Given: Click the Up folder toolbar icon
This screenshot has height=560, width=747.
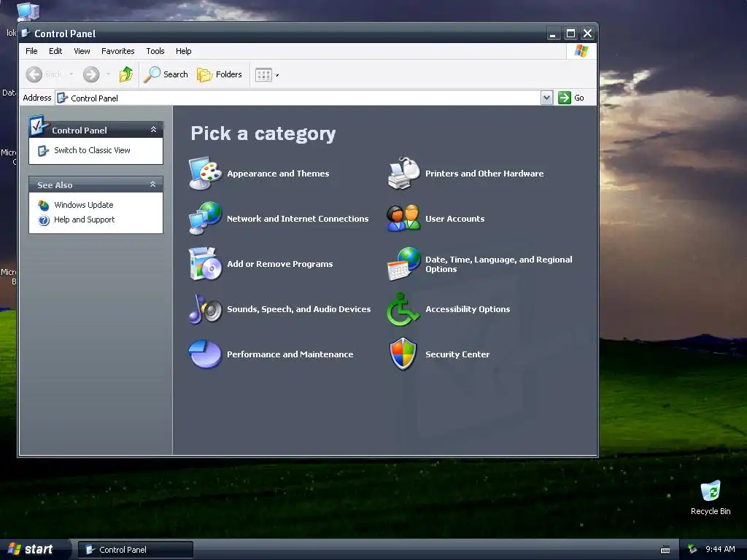Looking at the screenshot, I should click(x=126, y=74).
